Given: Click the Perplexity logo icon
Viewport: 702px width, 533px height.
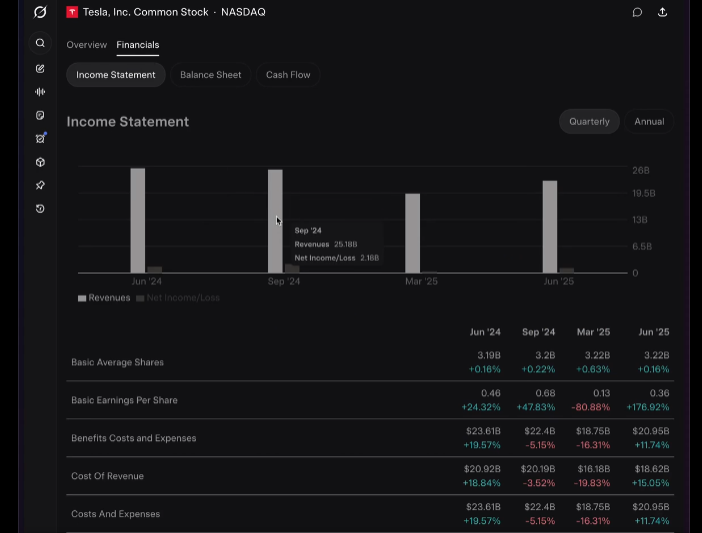Looking at the screenshot, I should click(40, 12).
